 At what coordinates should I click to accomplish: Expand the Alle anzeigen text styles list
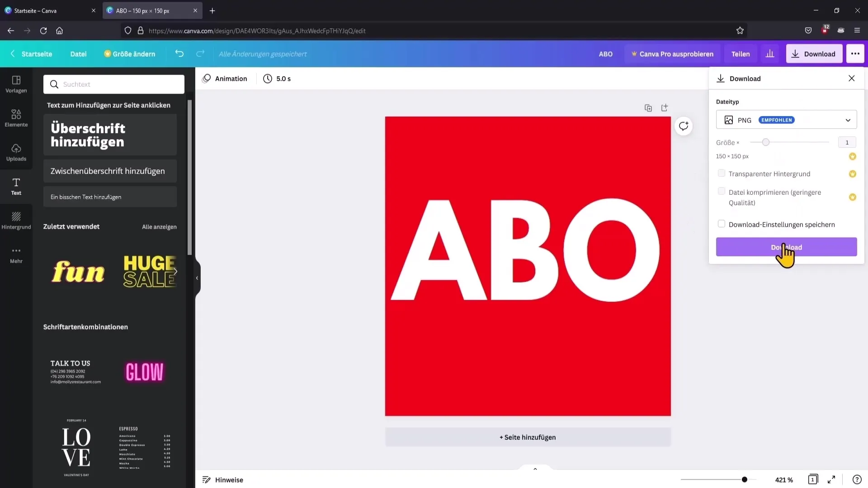coord(160,226)
